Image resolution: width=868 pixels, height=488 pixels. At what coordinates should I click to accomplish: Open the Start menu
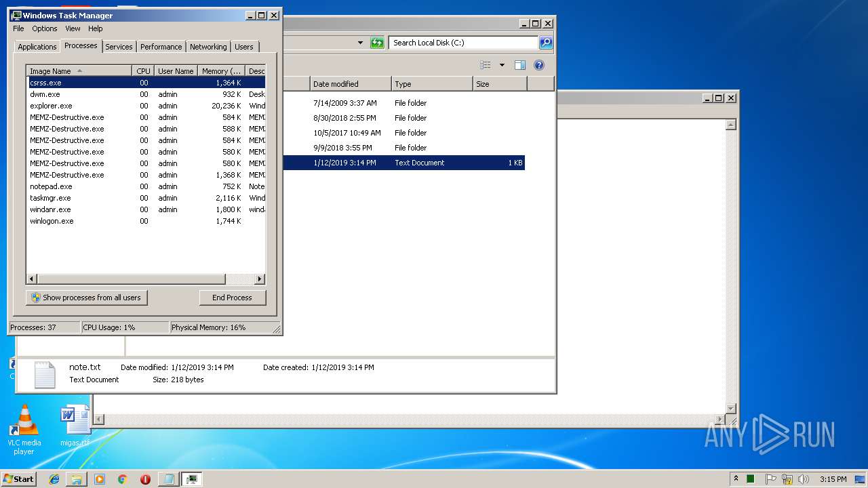pos(19,479)
